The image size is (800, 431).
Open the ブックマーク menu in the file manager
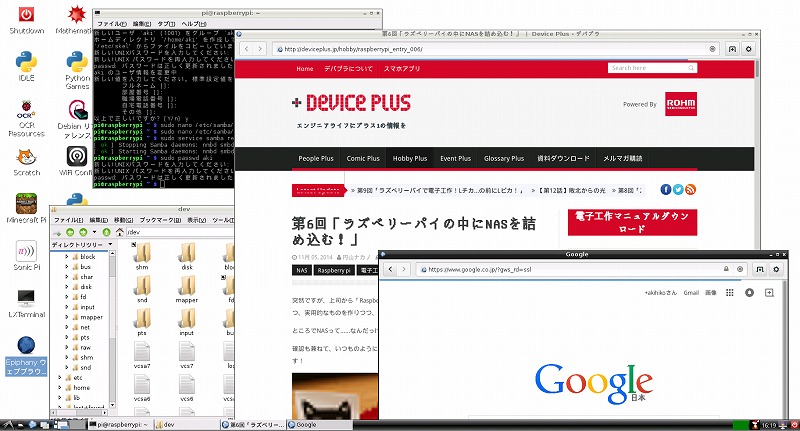(x=161, y=220)
